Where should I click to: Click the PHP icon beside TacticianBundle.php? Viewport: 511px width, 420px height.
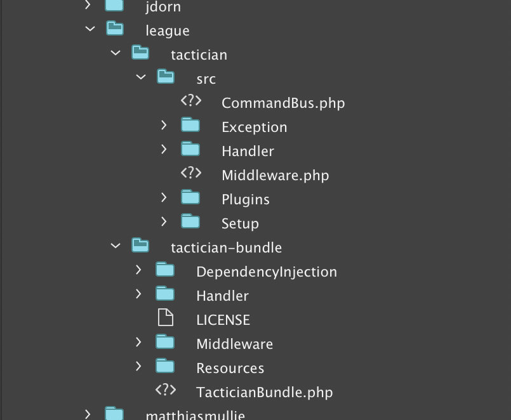166,391
